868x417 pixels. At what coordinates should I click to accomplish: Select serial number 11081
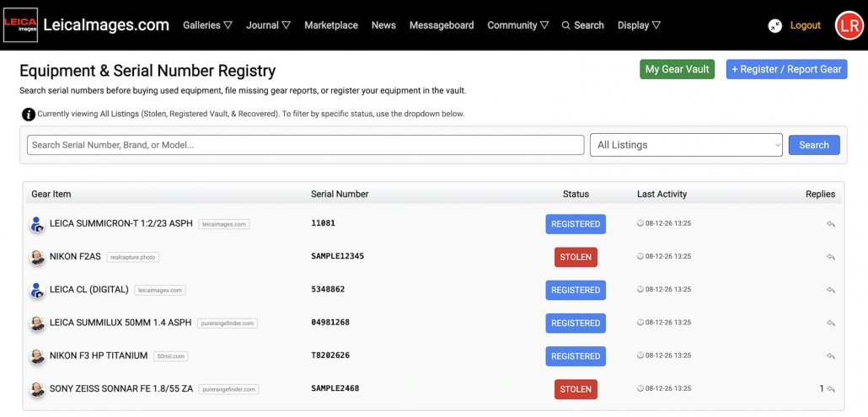(x=323, y=223)
